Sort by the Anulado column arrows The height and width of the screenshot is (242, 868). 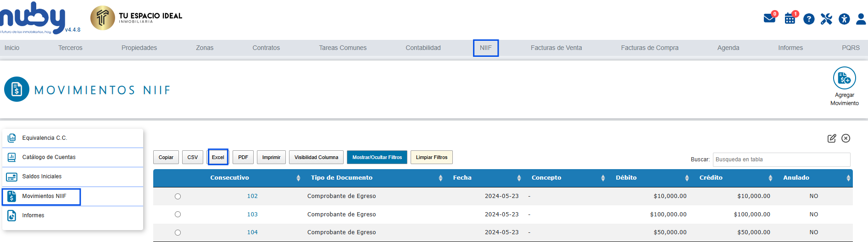coord(848,178)
